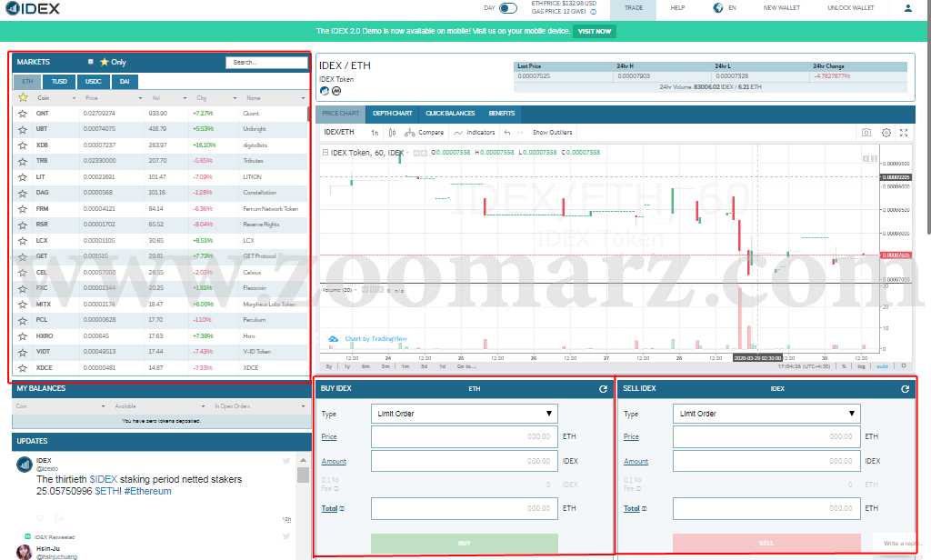Switch the chart to fullscreen mode
Image resolution: width=931 pixels, height=560 pixels.
pyautogui.click(x=904, y=133)
